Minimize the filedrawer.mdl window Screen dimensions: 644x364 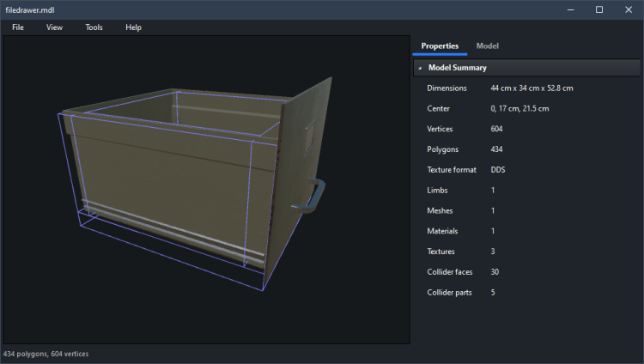(x=568, y=9)
